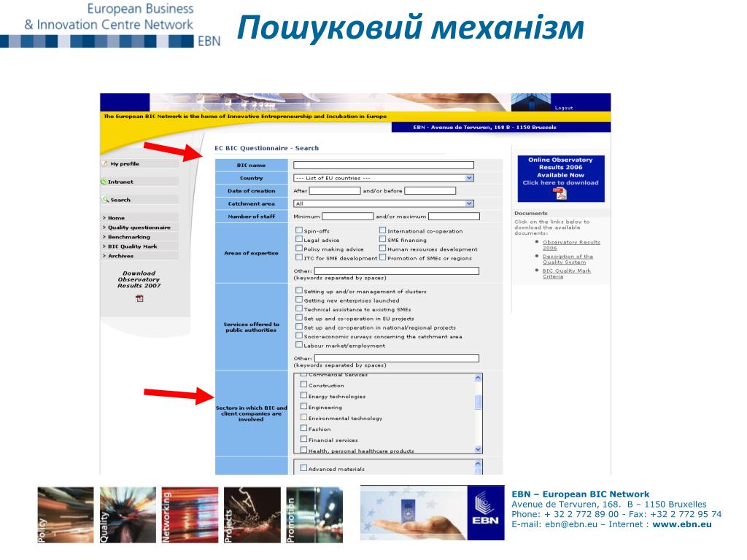
Task: Check Environmental technology sector
Action: click(303, 417)
